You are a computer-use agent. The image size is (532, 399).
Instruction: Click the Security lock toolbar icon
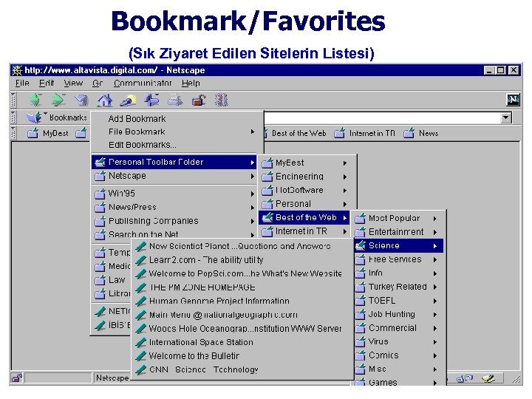[199, 100]
